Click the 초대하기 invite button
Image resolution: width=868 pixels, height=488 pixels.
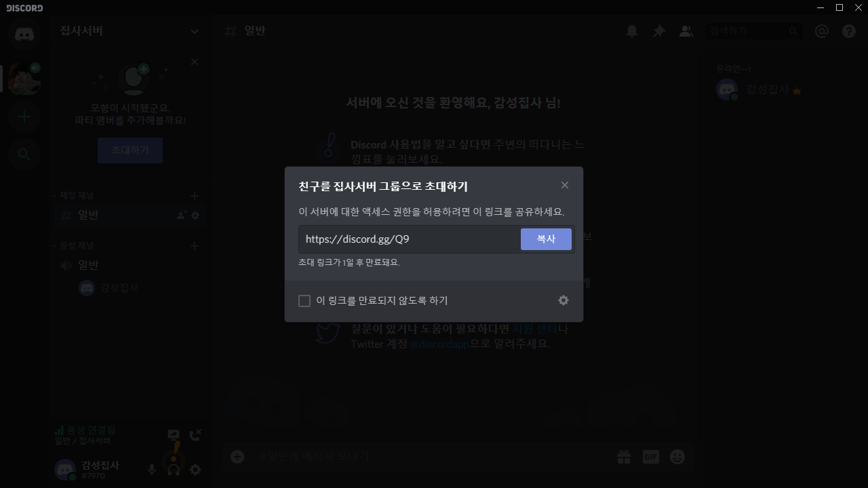[130, 150]
